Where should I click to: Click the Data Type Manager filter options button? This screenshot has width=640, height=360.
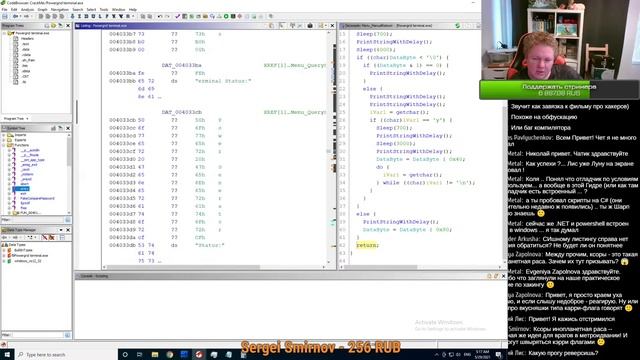pos(68,335)
